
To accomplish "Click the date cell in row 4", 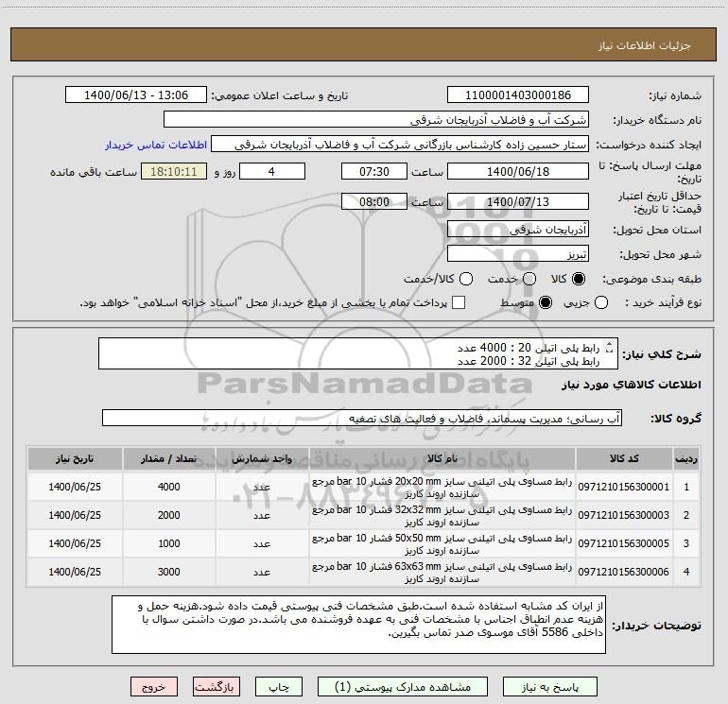I will click(75, 572).
